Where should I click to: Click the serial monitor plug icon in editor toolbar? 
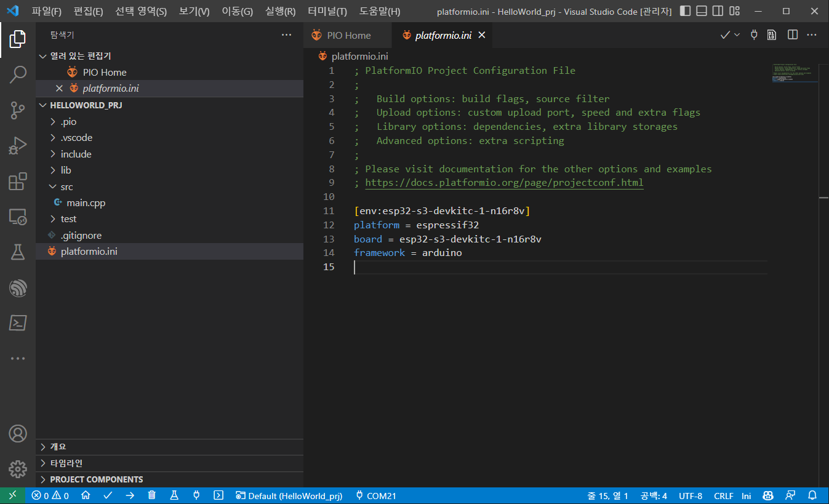(x=754, y=35)
